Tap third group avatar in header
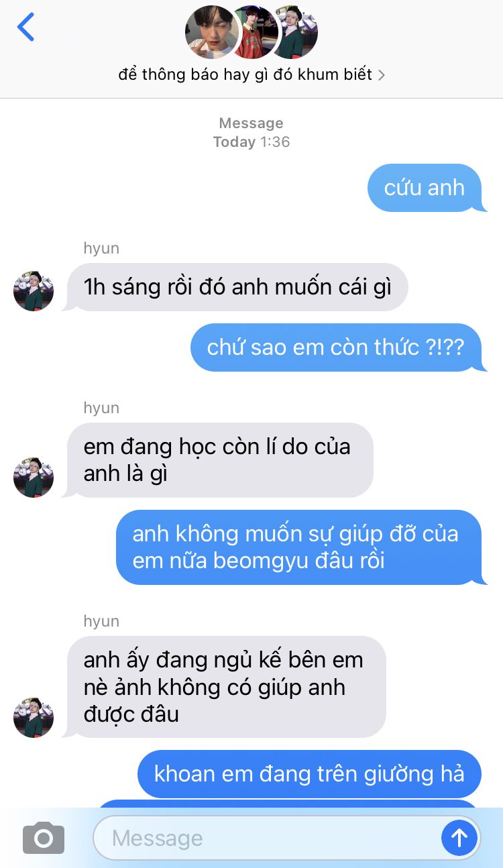Screen dimensions: 503x868 (x=294, y=32)
